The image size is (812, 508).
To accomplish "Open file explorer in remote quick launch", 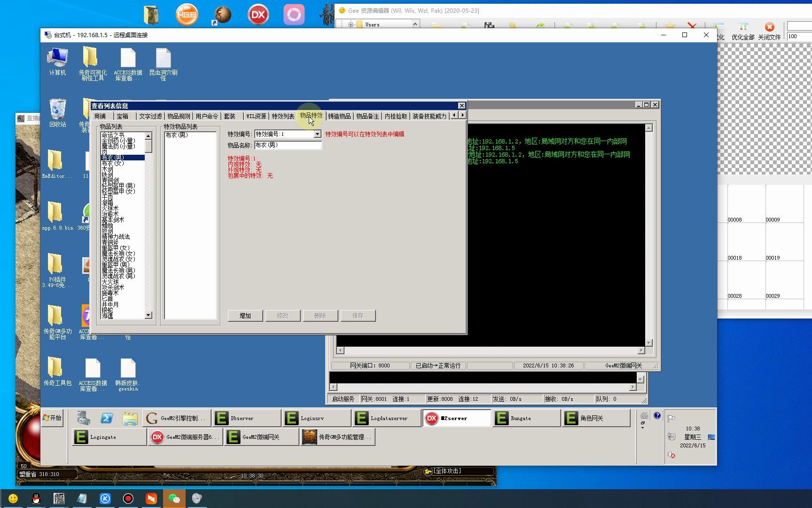I will coord(130,418).
